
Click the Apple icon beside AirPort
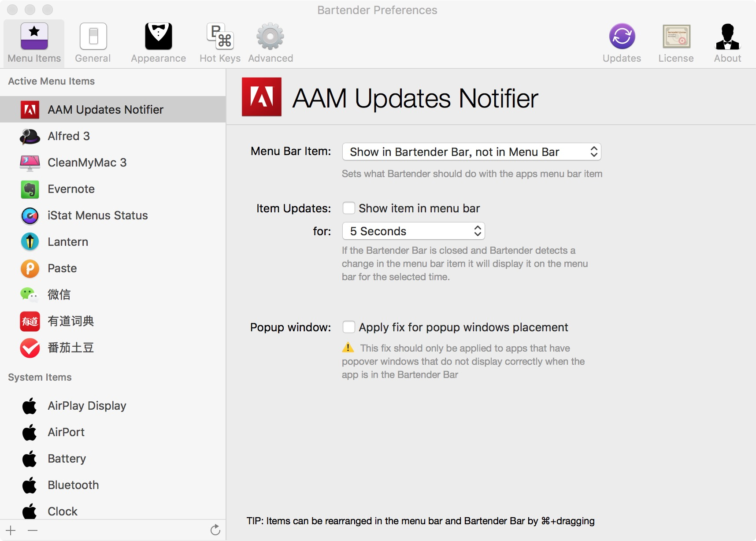click(x=30, y=432)
